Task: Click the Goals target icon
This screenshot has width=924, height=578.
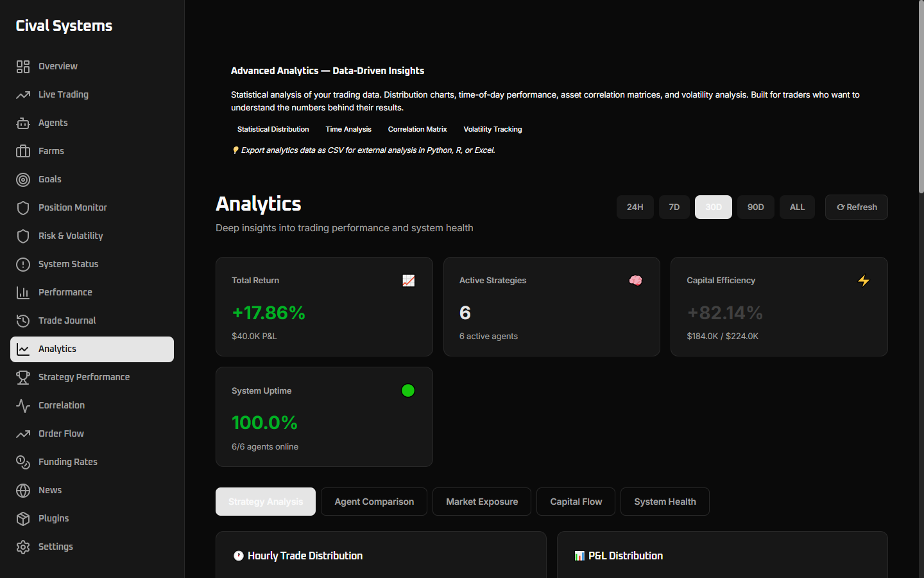Action: (x=23, y=179)
